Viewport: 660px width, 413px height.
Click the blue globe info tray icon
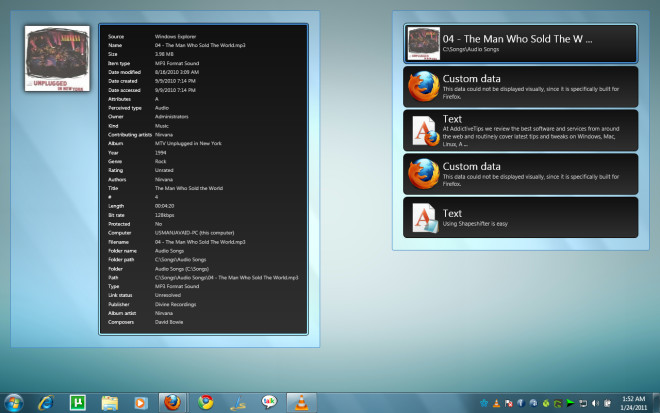533,403
